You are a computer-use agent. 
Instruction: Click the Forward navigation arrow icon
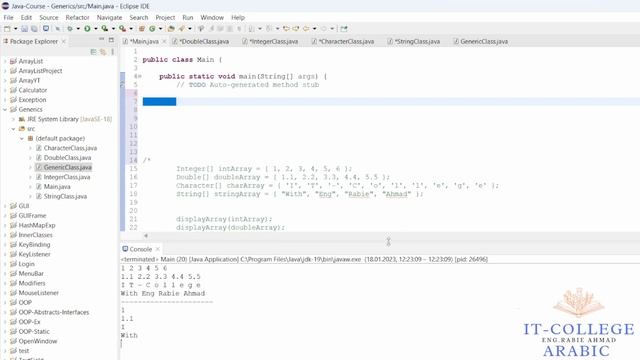tap(324, 29)
